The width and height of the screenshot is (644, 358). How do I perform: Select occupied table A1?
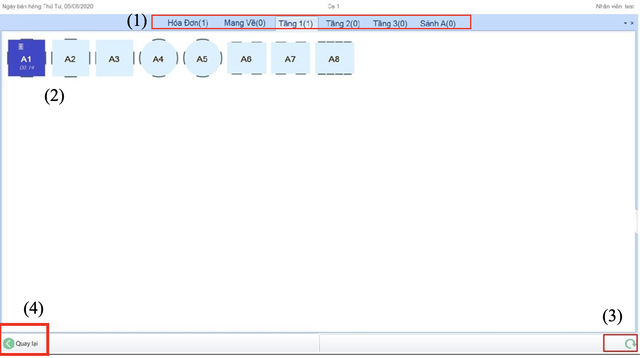coord(27,58)
